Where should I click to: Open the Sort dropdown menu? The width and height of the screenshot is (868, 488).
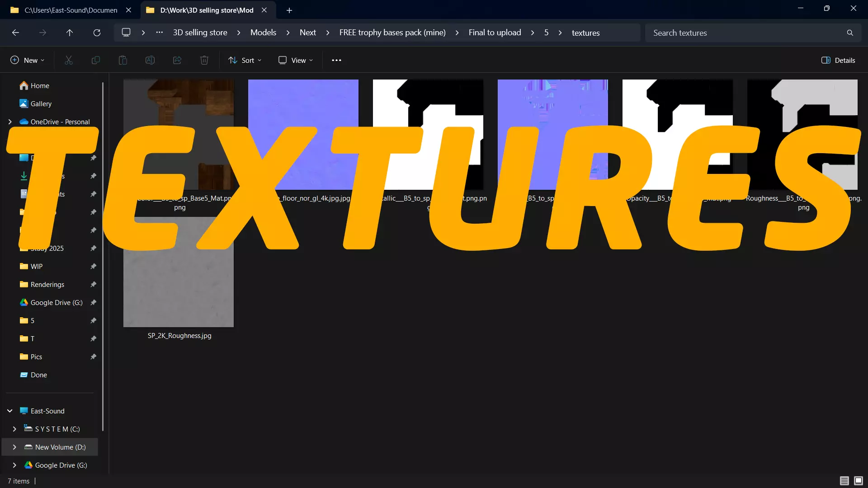pyautogui.click(x=245, y=60)
